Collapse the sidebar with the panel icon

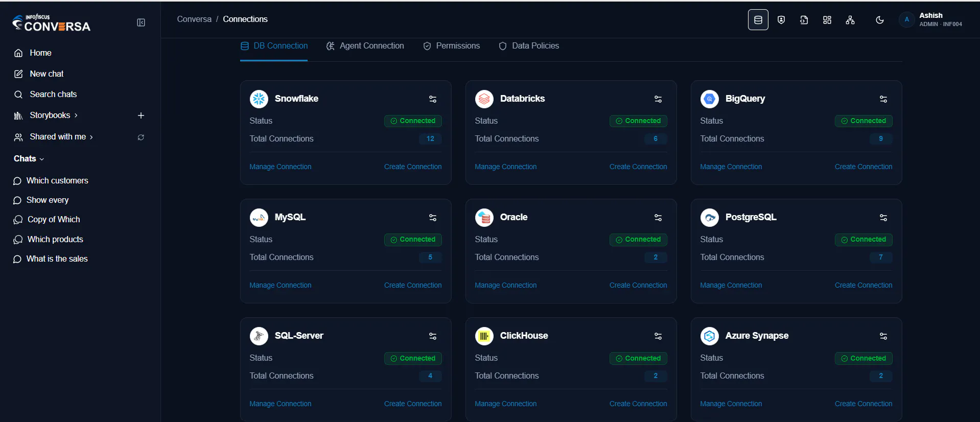141,22
